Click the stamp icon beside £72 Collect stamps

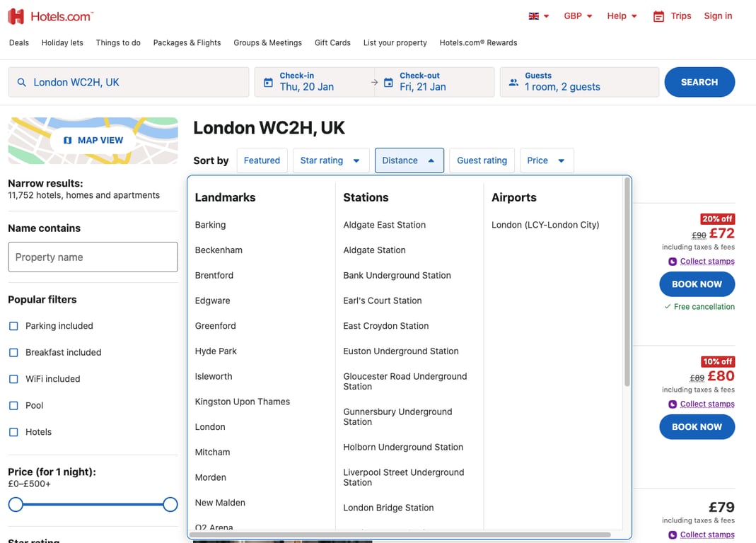pyautogui.click(x=673, y=262)
